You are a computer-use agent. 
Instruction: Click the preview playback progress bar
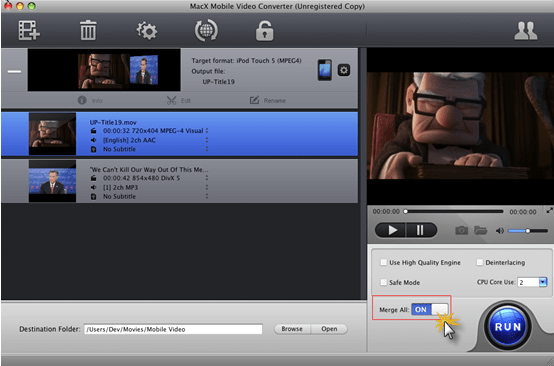454,212
